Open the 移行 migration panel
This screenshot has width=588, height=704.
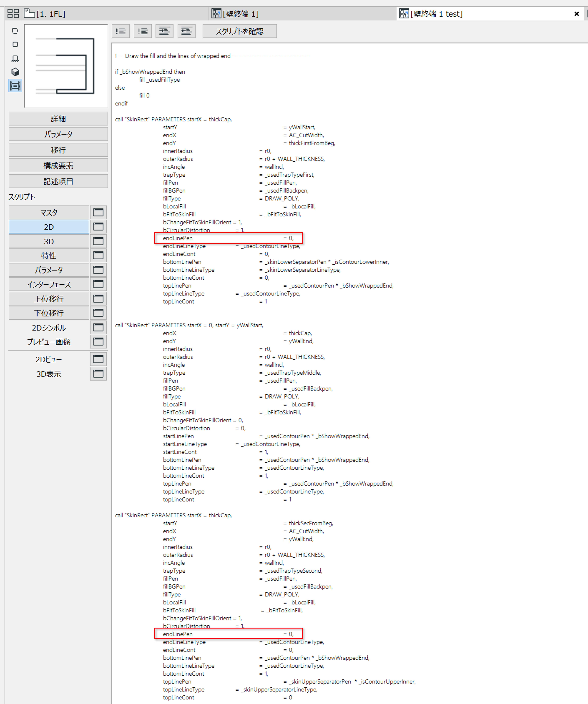58,150
